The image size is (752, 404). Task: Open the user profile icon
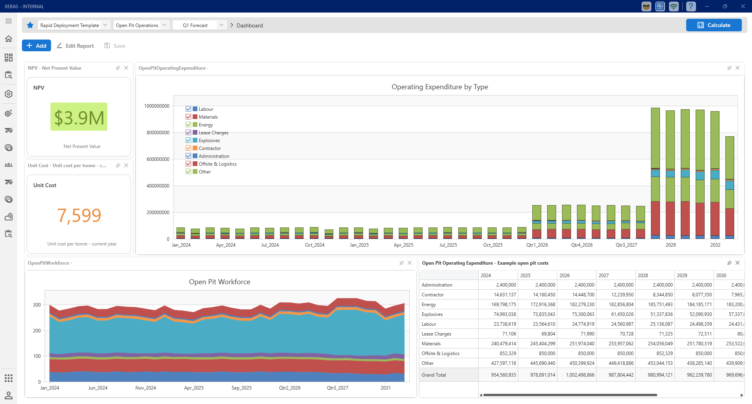tap(9, 395)
